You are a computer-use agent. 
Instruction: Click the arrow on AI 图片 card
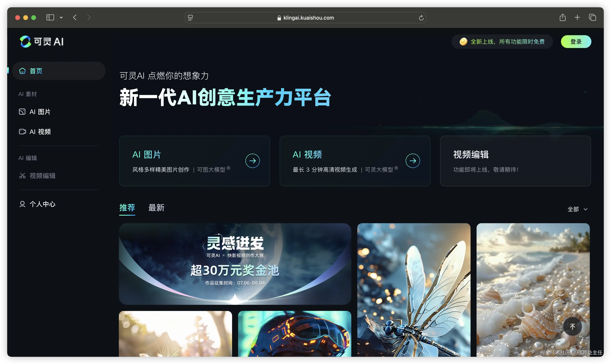click(252, 161)
